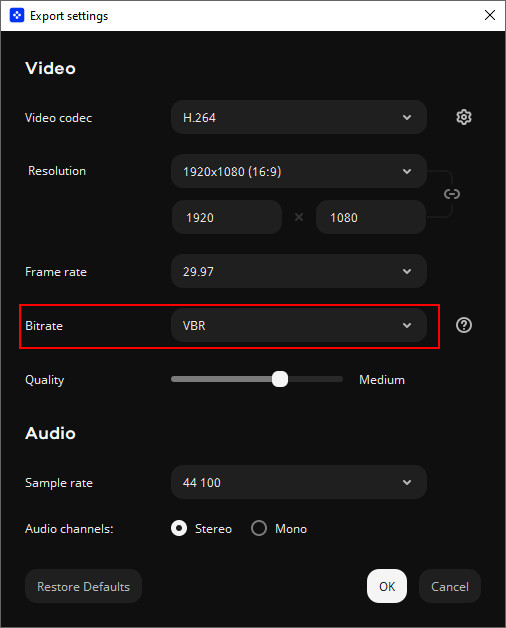Open advanced codec settings gear icon
The image size is (506, 628).
[464, 117]
